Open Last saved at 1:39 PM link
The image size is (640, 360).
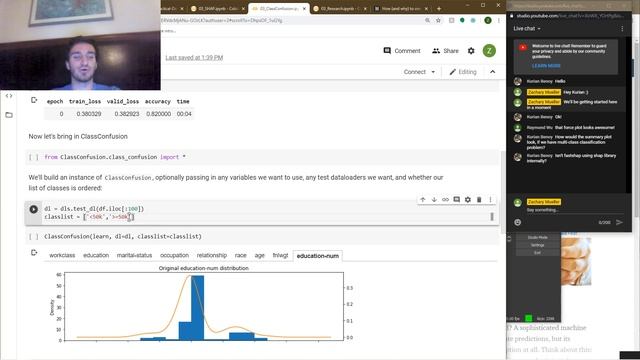point(194,58)
